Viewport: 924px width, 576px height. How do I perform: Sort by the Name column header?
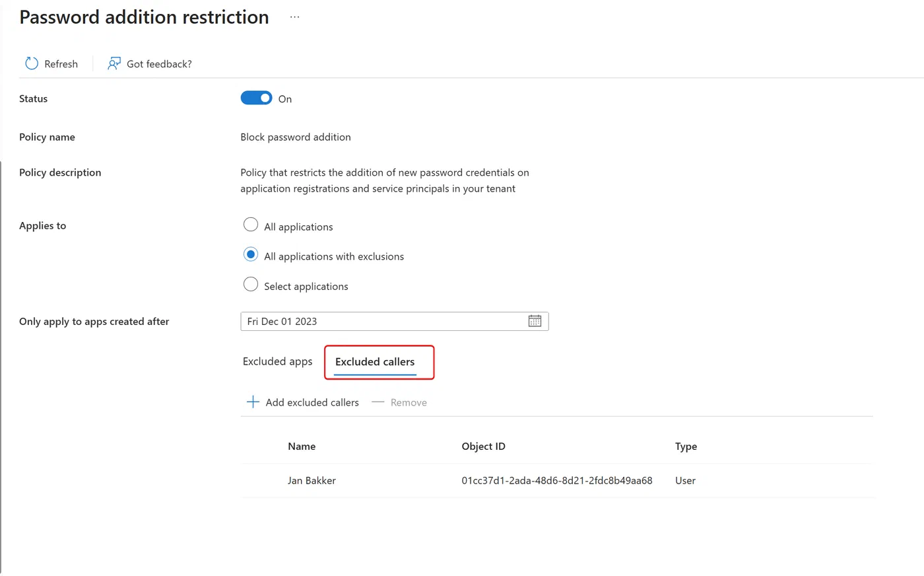click(x=302, y=447)
